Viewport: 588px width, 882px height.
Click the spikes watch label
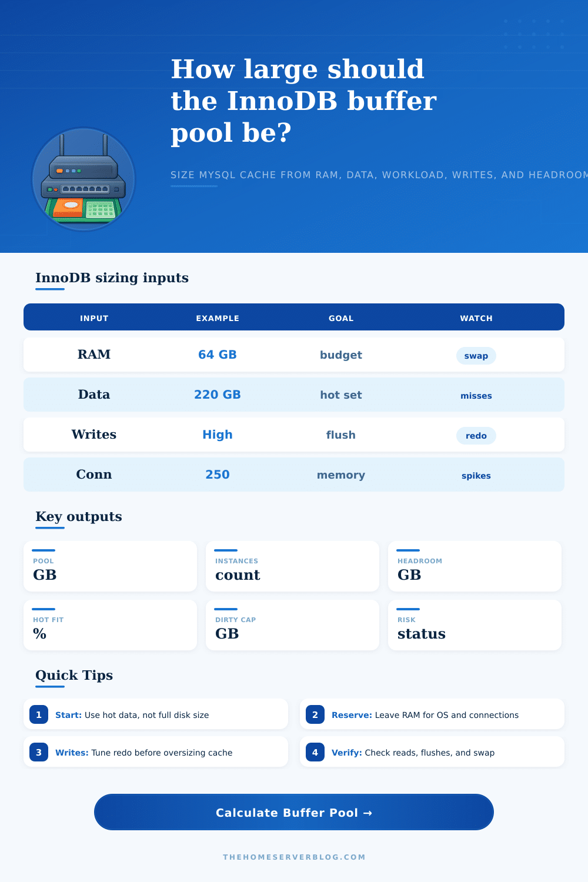(476, 476)
